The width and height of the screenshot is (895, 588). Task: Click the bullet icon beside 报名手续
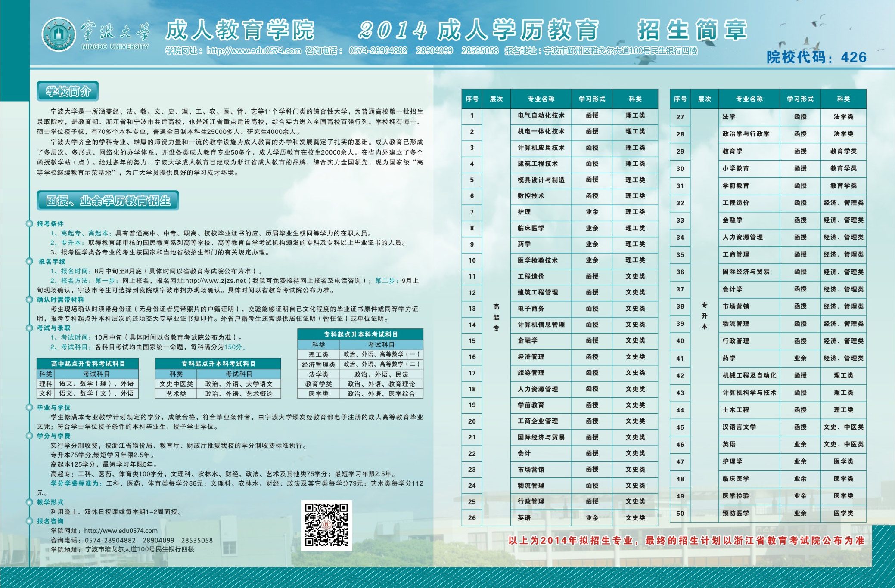point(29,262)
